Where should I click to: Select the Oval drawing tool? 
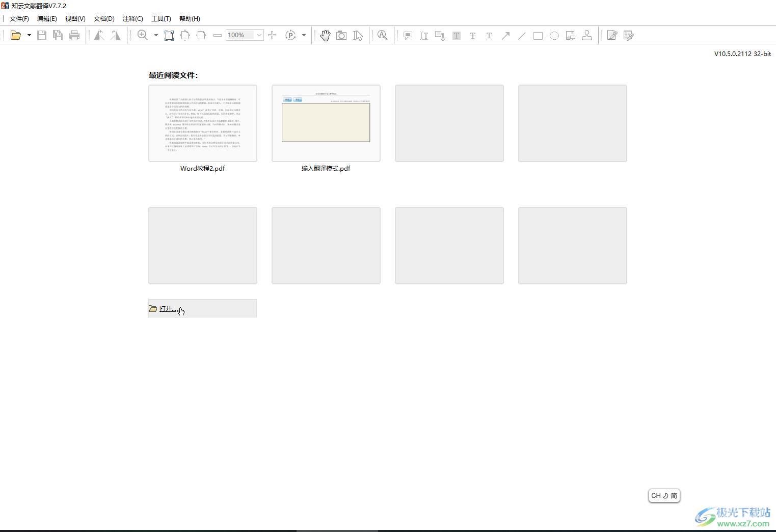click(x=554, y=35)
